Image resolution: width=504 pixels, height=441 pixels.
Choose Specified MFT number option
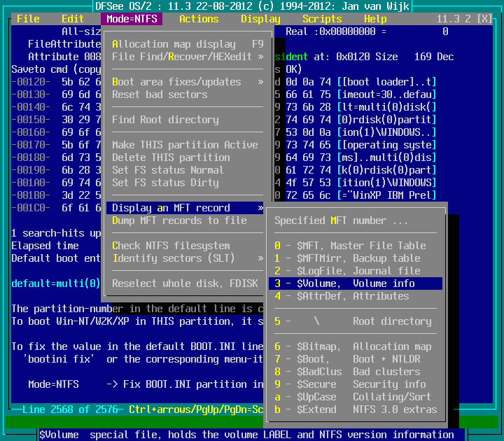pyautogui.click(x=340, y=220)
